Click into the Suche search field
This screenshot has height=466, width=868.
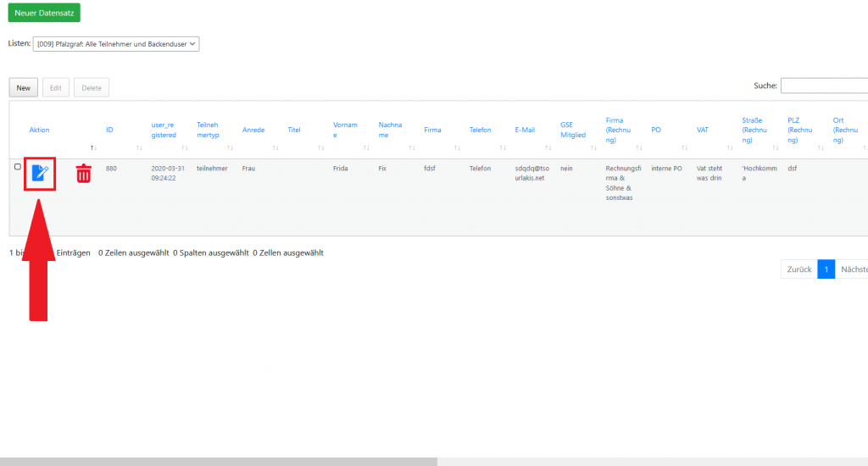[823, 86]
